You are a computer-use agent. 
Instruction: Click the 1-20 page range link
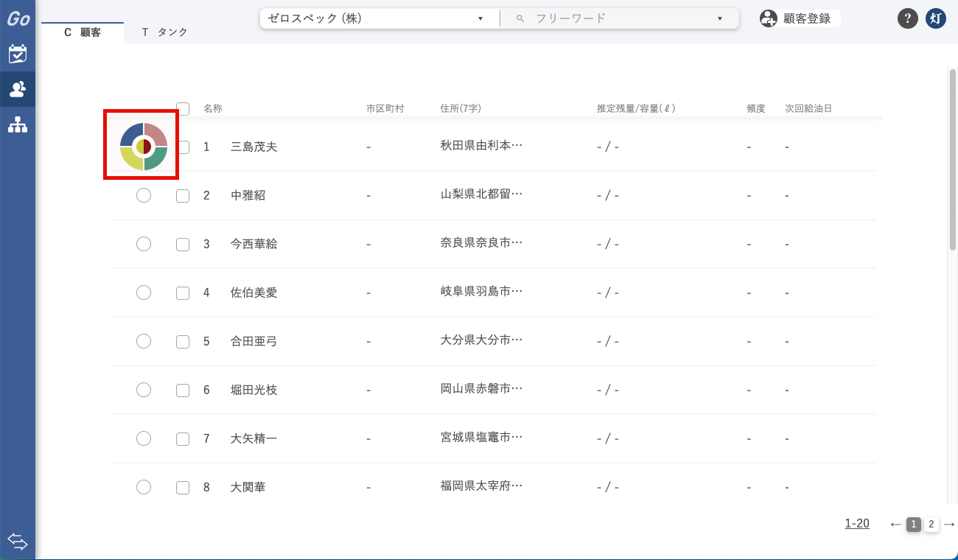[x=857, y=524]
